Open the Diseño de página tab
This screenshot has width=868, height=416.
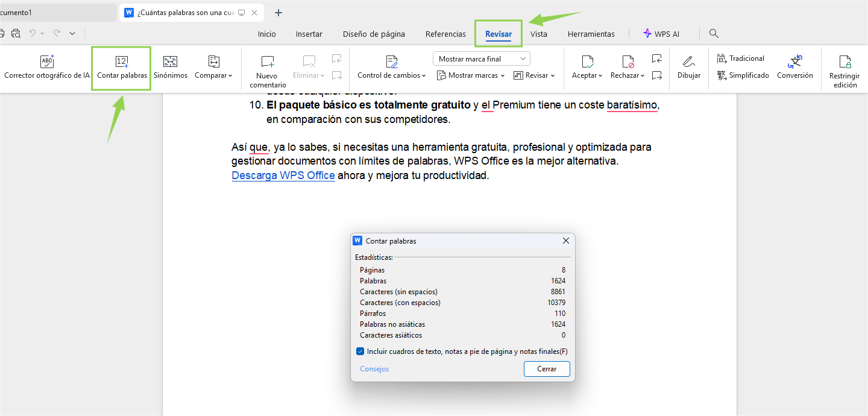(374, 34)
